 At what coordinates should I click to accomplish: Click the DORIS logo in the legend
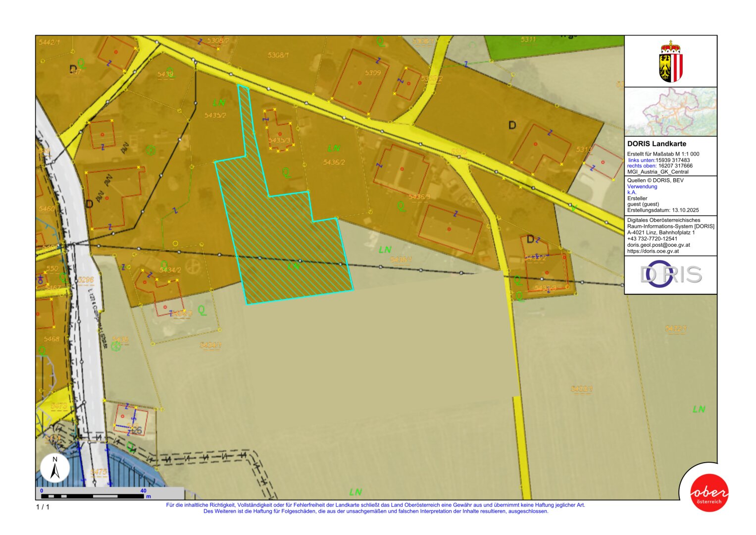(x=671, y=274)
